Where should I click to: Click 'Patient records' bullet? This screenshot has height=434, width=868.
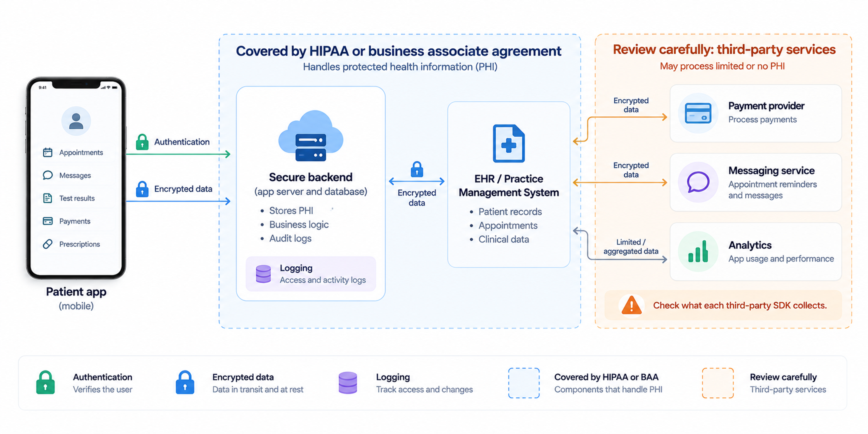pyautogui.click(x=510, y=212)
